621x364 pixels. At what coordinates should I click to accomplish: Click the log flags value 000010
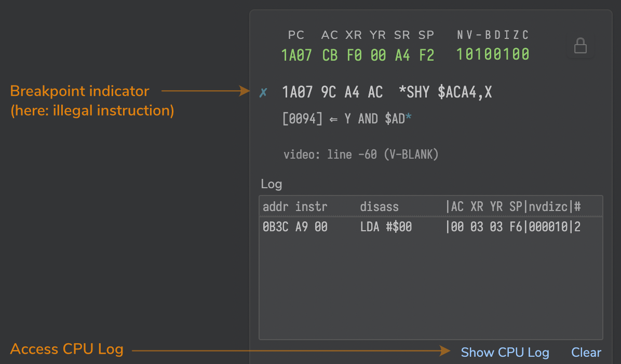[548, 227]
